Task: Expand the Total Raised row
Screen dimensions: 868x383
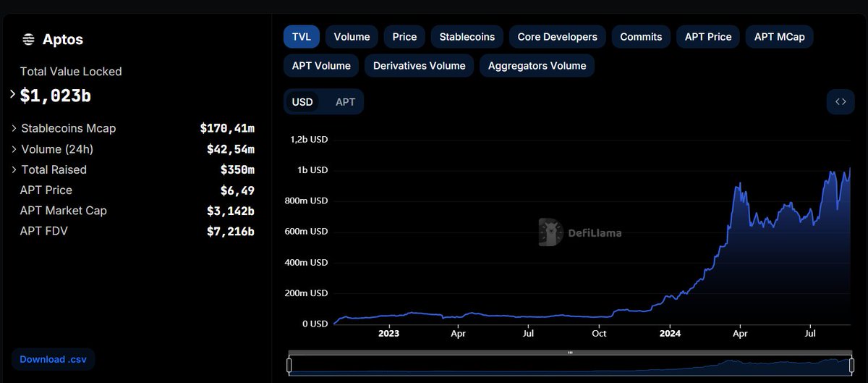Action: [14, 169]
